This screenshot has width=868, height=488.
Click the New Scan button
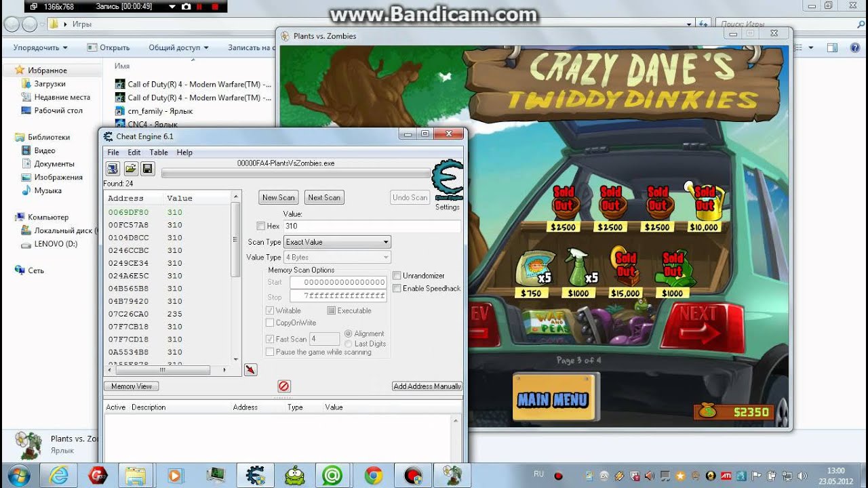(x=279, y=197)
